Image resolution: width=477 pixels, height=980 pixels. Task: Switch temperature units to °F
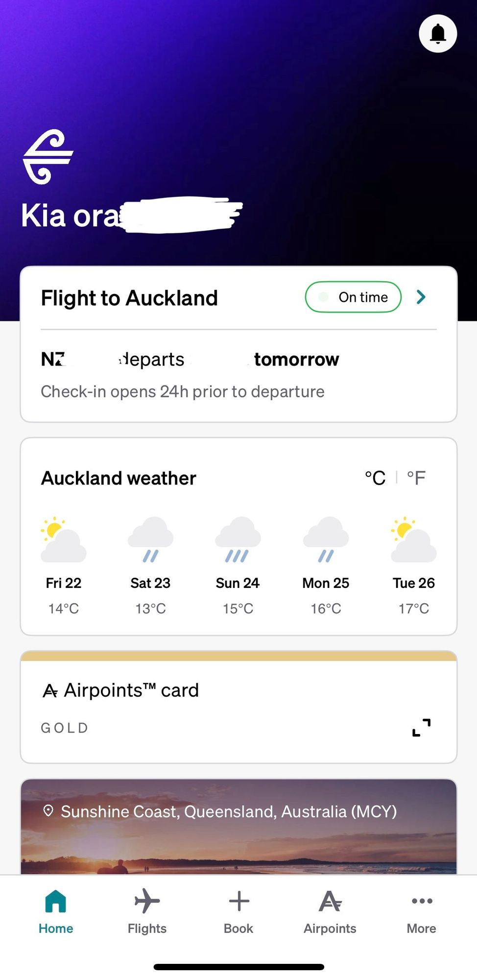[x=416, y=478]
